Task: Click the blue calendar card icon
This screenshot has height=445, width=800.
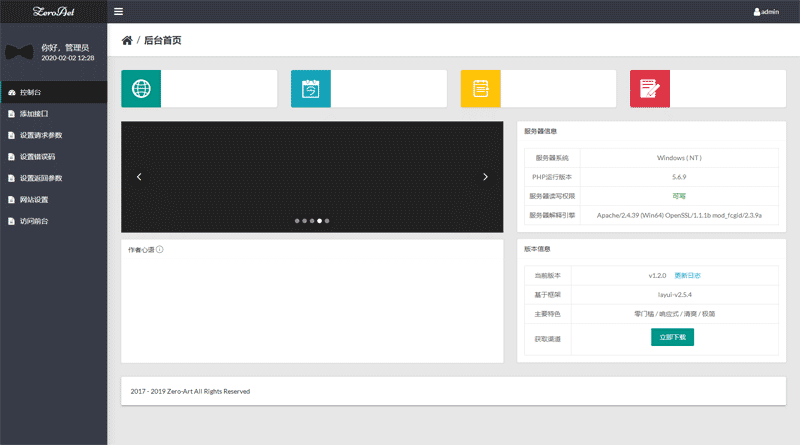Action: pos(310,88)
